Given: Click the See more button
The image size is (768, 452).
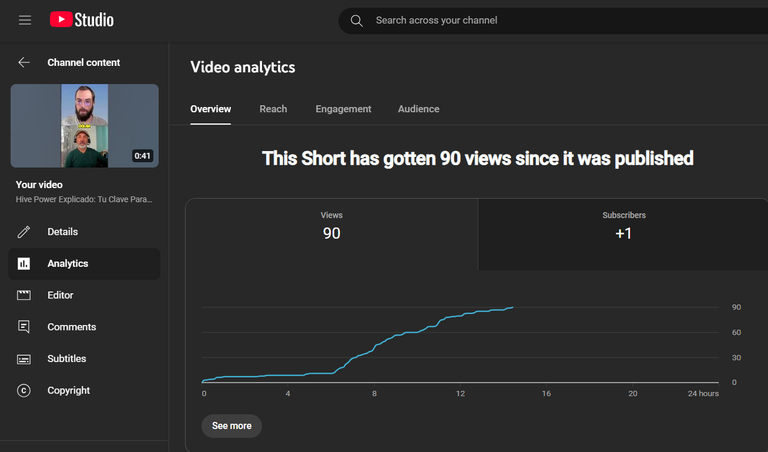Looking at the screenshot, I should pos(232,426).
